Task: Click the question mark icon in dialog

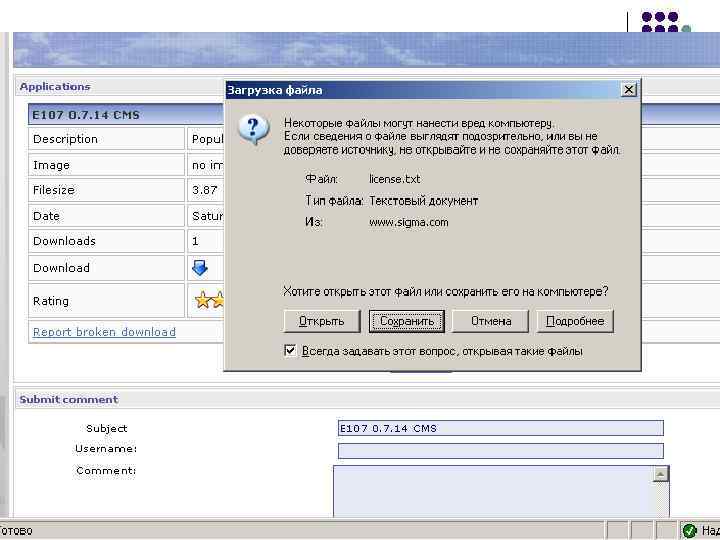Action: [253, 129]
